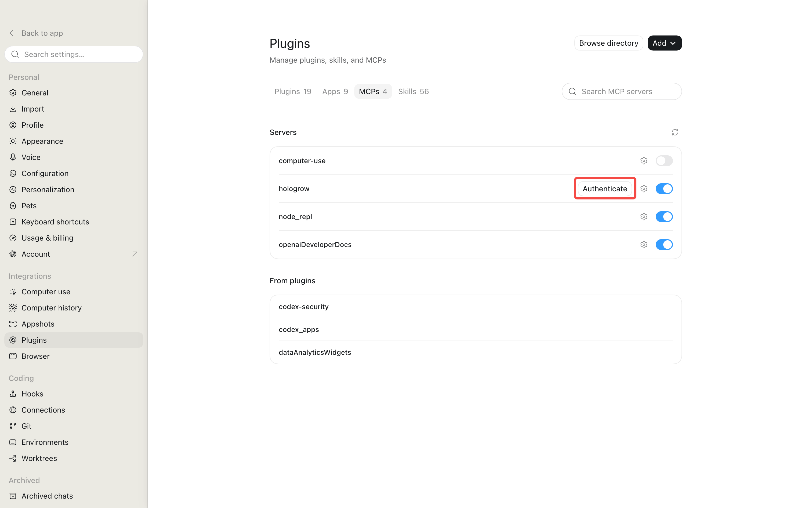Open settings gear for hologrow server
Screen dimensions: 812x508
point(644,188)
